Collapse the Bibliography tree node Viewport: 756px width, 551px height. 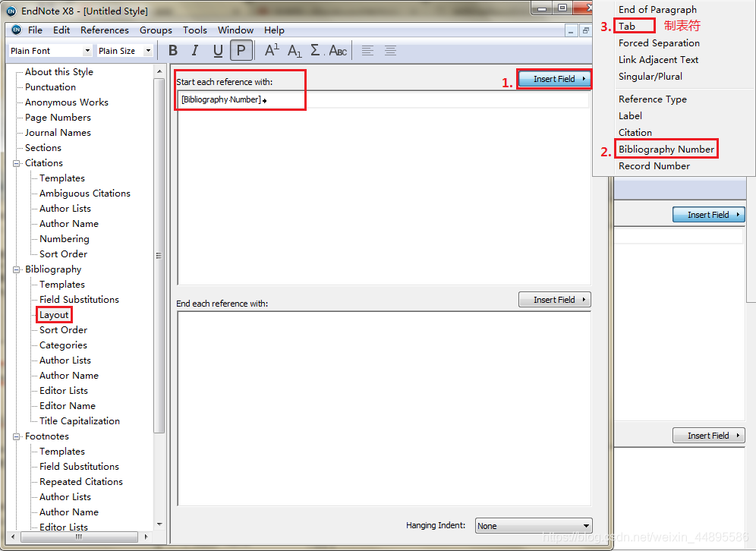[17, 269]
